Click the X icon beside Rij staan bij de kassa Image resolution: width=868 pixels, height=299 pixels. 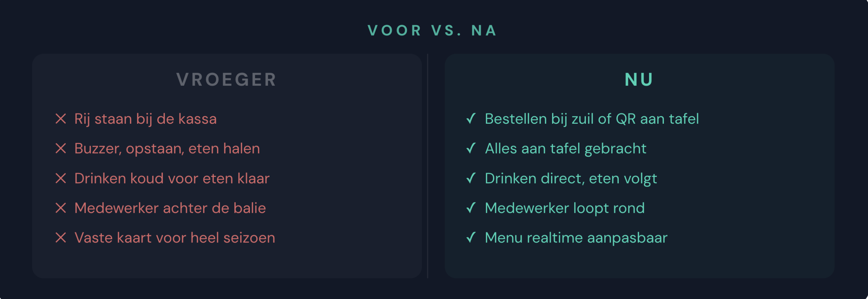tap(61, 119)
